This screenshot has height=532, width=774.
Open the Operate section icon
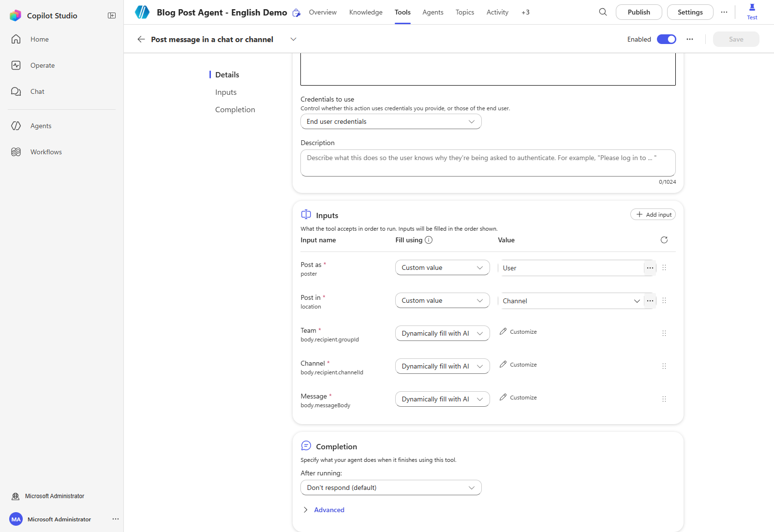16,65
